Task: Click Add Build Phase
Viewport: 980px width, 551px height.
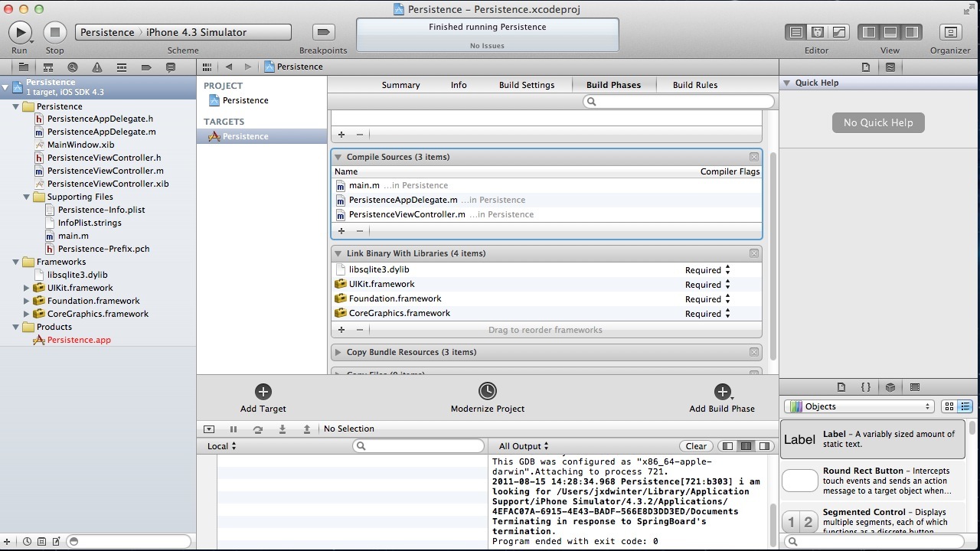Action: (x=722, y=398)
